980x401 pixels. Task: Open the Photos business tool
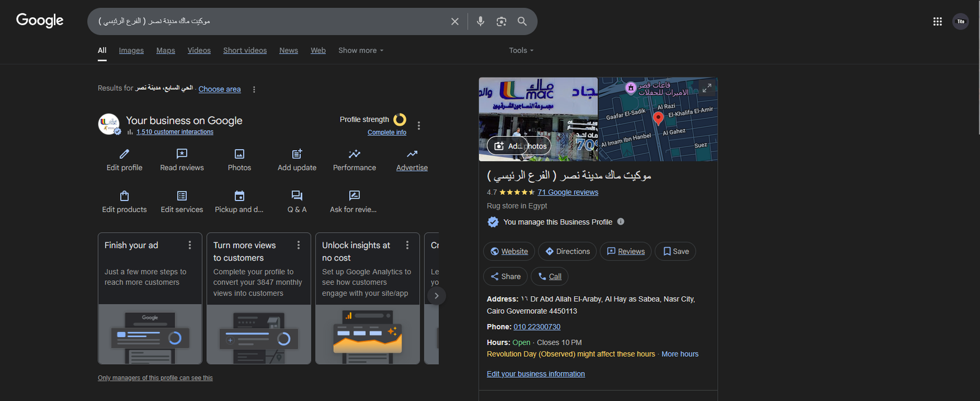coord(239,154)
